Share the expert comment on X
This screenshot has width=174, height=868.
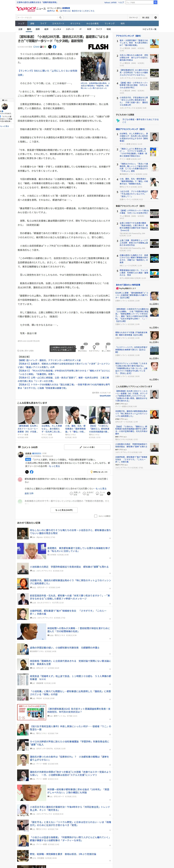27,472
